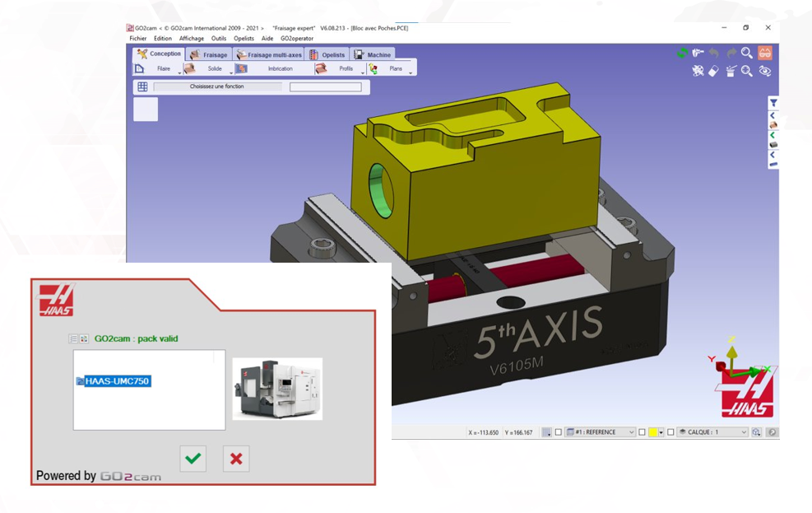Click the list view icon beside pack valid

[x=73, y=339]
